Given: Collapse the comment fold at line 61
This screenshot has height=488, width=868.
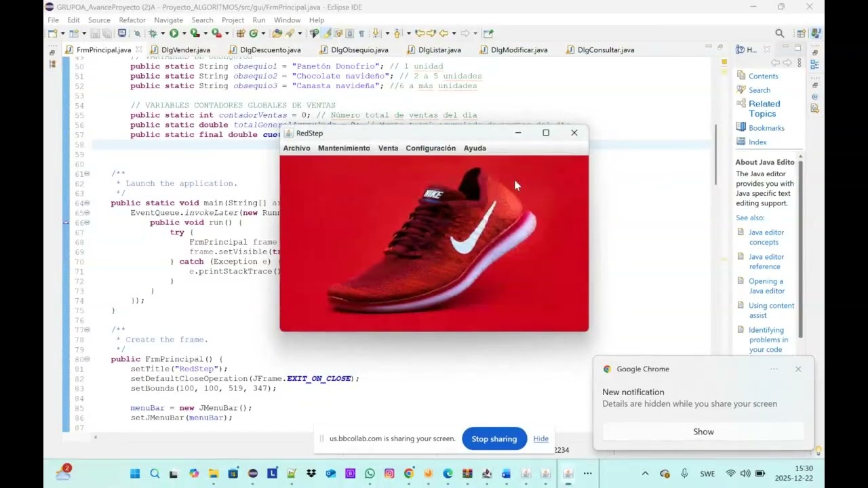Looking at the screenshot, I should coord(88,174).
